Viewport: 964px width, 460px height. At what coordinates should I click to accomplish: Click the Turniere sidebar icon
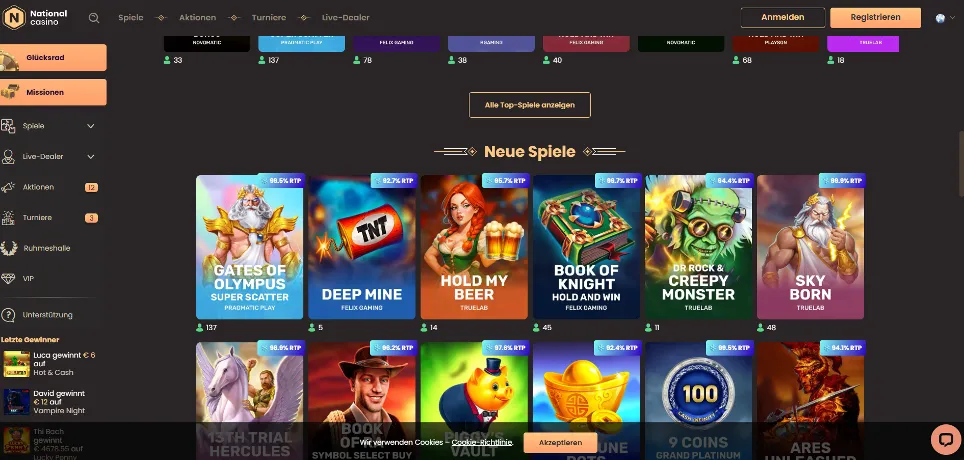click(x=8, y=218)
